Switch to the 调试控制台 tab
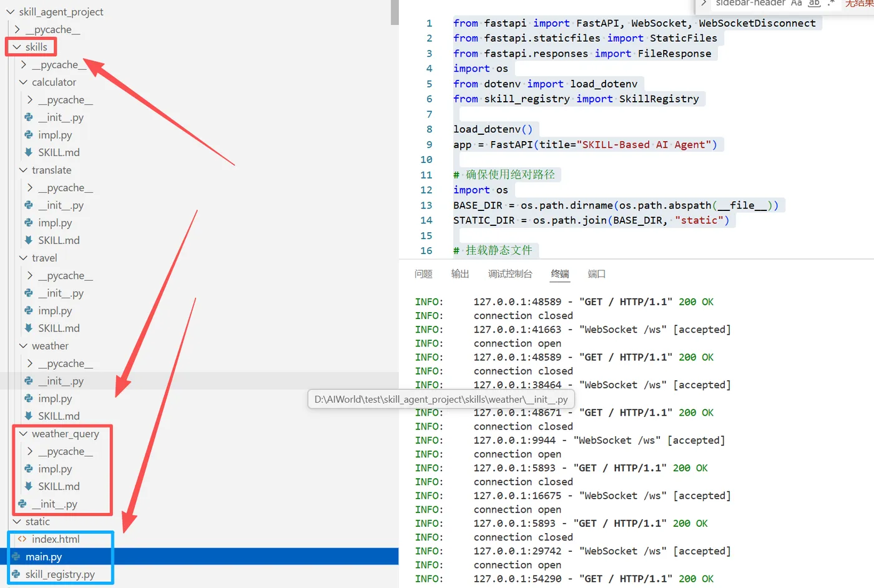 (510, 274)
